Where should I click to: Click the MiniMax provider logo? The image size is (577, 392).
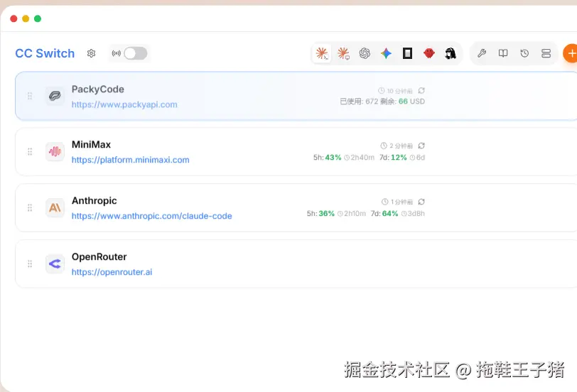(55, 151)
